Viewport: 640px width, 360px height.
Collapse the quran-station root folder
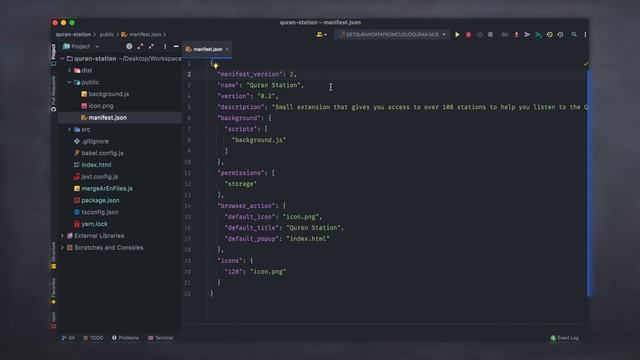[62, 59]
